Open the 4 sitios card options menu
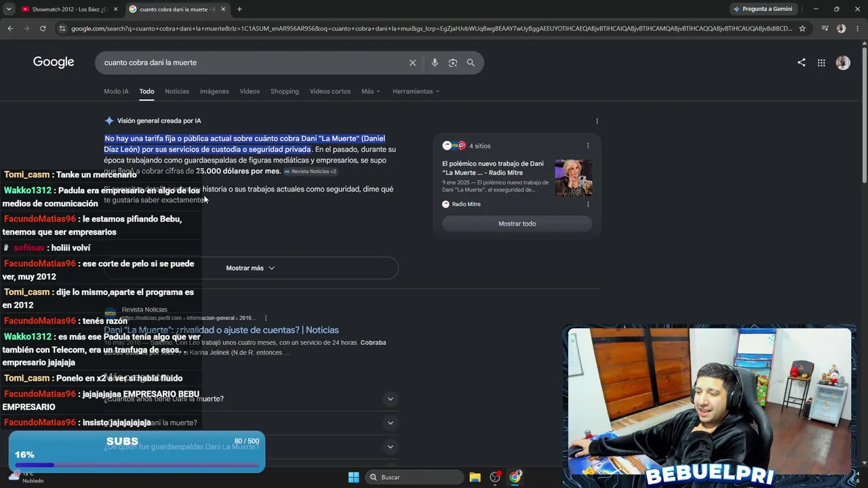 point(588,146)
